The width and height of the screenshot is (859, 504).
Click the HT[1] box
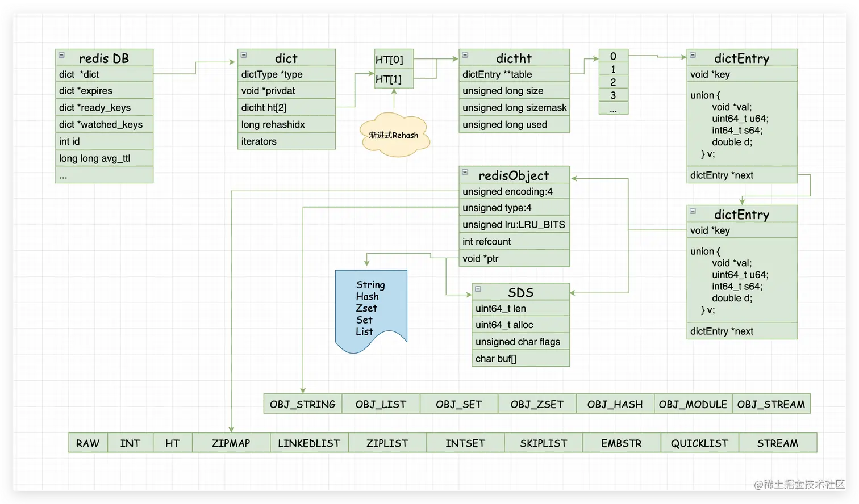[394, 79]
